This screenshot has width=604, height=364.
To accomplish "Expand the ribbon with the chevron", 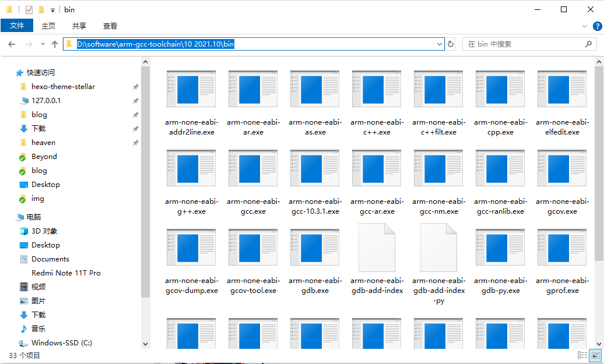I will 585,26.
